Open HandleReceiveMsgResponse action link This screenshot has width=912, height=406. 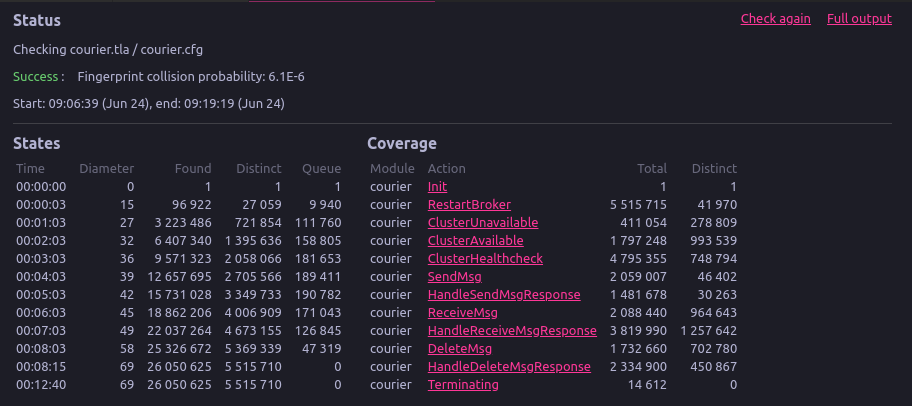pyautogui.click(x=512, y=331)
